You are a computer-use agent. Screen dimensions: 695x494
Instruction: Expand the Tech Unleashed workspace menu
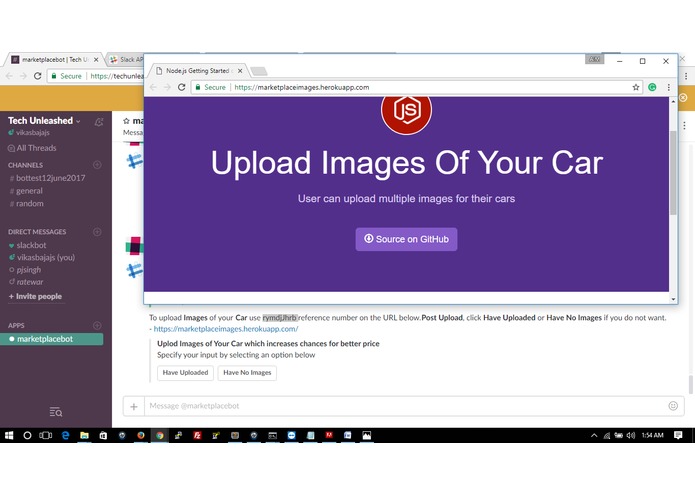click(44, 121)
